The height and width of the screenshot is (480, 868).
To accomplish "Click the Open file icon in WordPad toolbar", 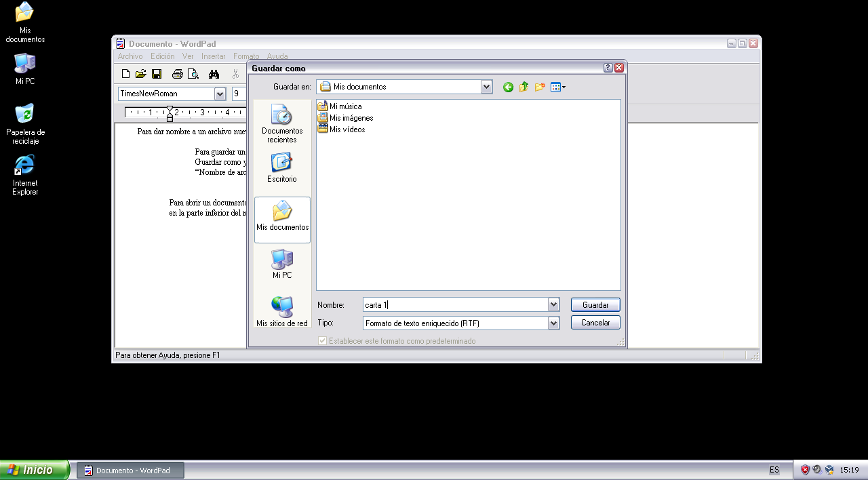I will (x=141, y=74).
